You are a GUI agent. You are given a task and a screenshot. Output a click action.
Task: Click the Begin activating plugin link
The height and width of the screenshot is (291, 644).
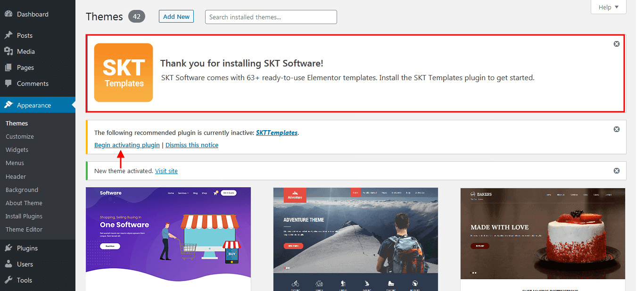coord(127,145)
